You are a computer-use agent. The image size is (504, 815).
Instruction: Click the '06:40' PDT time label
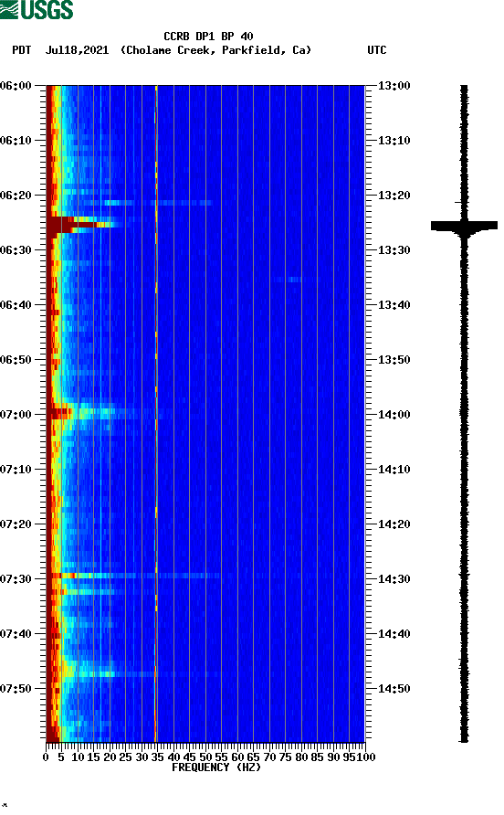coord(16,305)
